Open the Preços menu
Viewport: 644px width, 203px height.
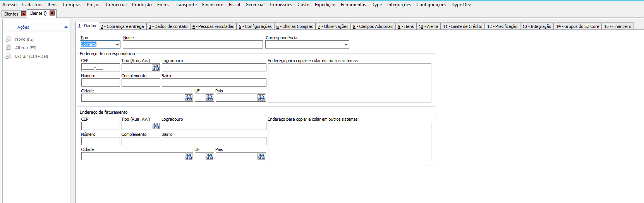[93, 5]
